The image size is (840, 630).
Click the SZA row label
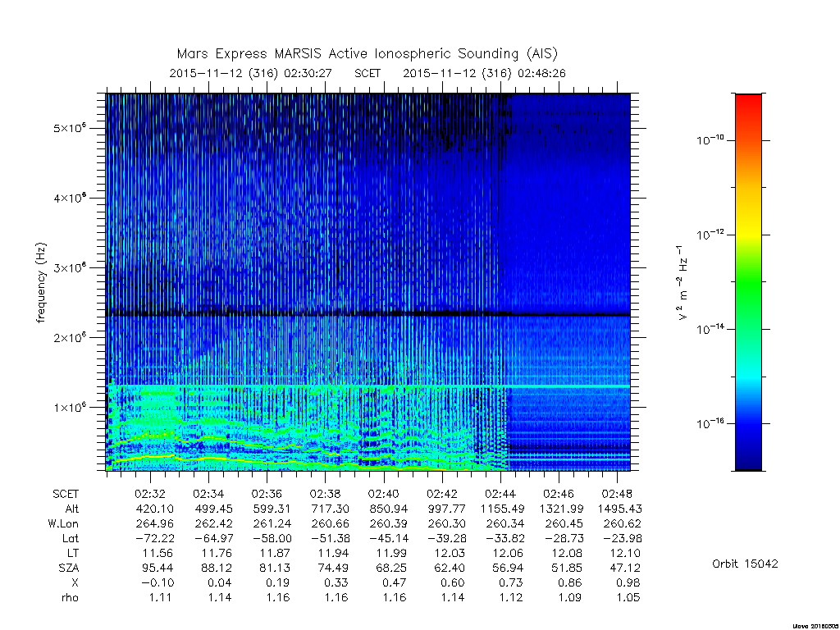69,568
